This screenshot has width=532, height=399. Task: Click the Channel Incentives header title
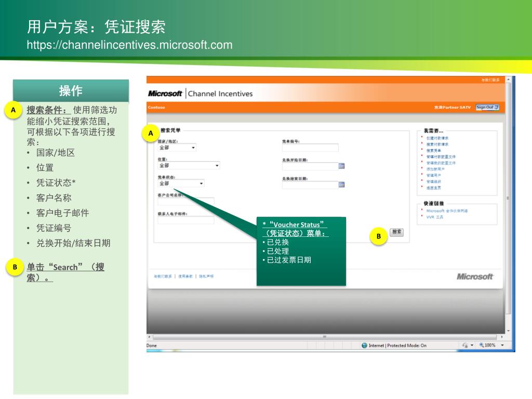click(220, 94)
